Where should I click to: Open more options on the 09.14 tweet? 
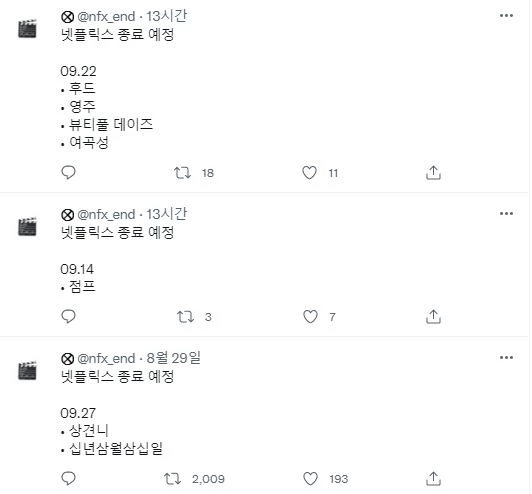coord(506,214)
